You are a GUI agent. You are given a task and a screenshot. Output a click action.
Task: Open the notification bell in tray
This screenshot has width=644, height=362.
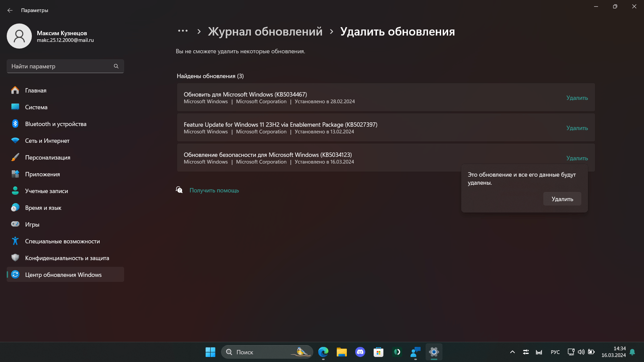pyautogui.click(x=632, y=352)
